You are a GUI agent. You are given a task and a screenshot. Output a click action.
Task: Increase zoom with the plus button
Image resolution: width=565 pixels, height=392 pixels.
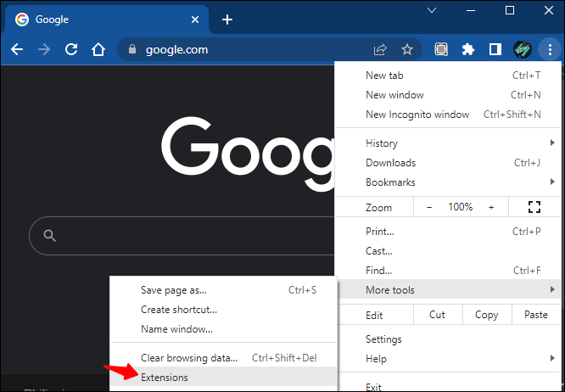pyautogui.click(x=491, y=207)
